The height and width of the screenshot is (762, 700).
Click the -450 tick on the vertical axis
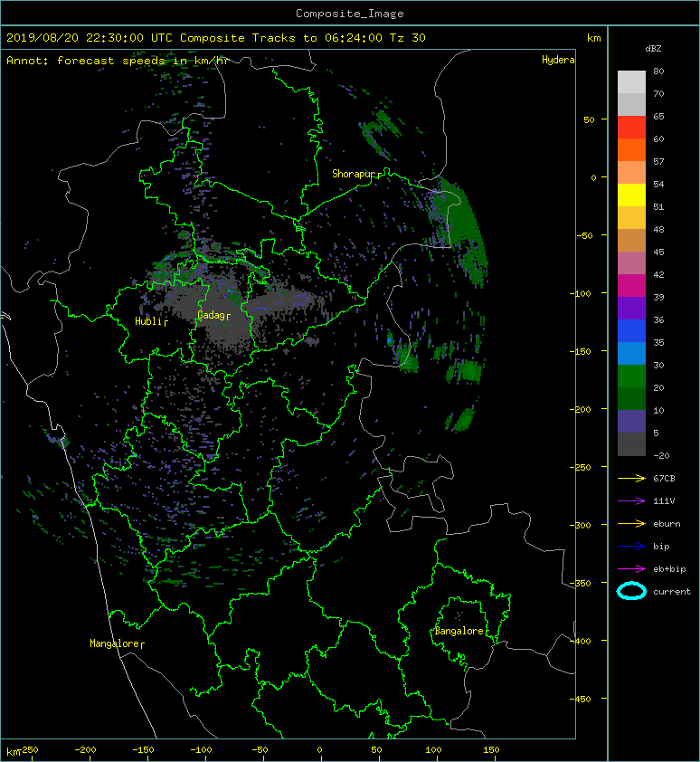[580, 699]
